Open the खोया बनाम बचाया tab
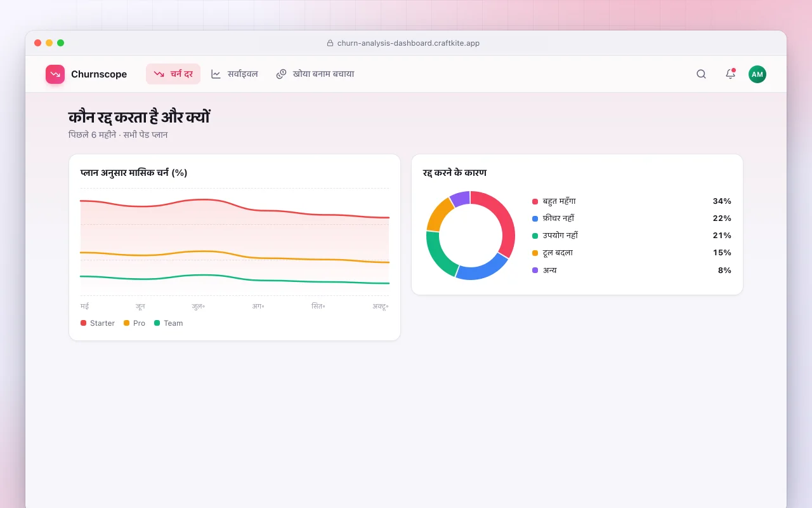This screenshot has width=812, height=508. 315,74
